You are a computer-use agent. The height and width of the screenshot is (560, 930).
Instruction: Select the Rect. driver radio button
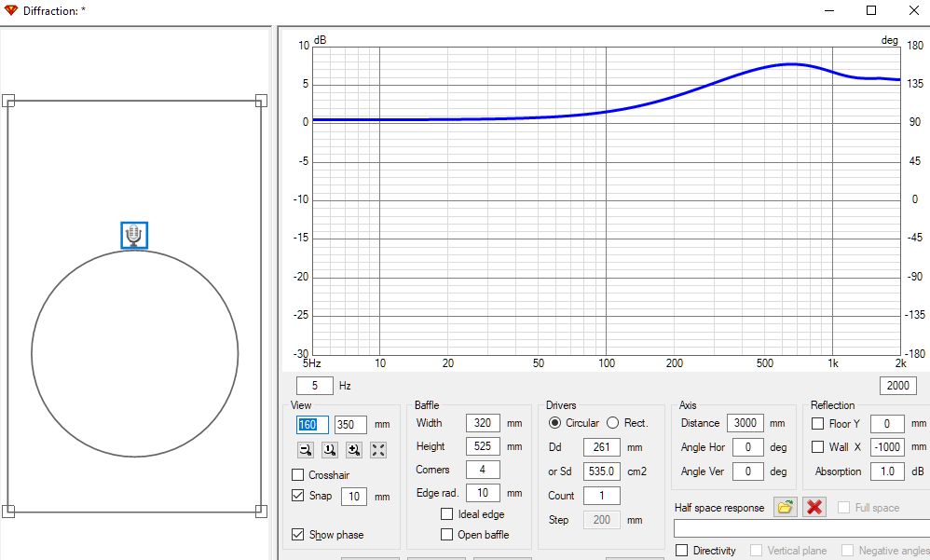click(x=612, y=423)
